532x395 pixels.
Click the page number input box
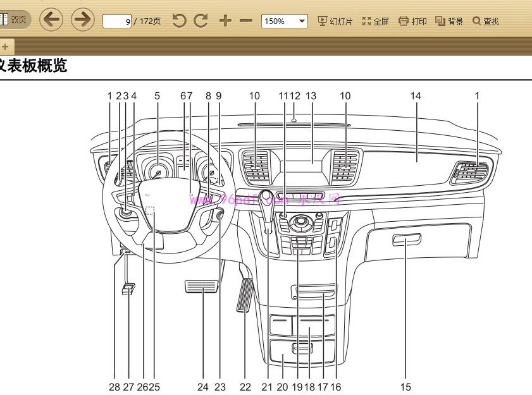tap(117, 21)
